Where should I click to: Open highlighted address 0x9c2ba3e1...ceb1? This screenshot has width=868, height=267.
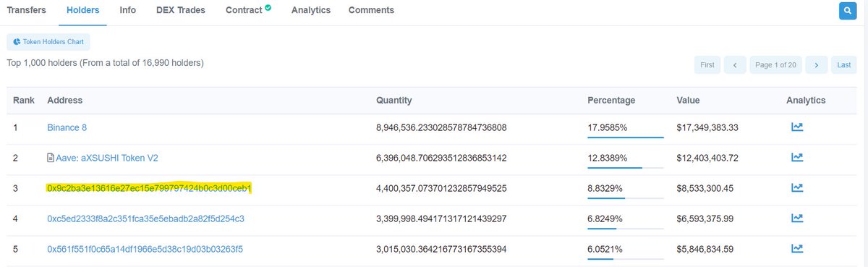[x=149, y=188]
